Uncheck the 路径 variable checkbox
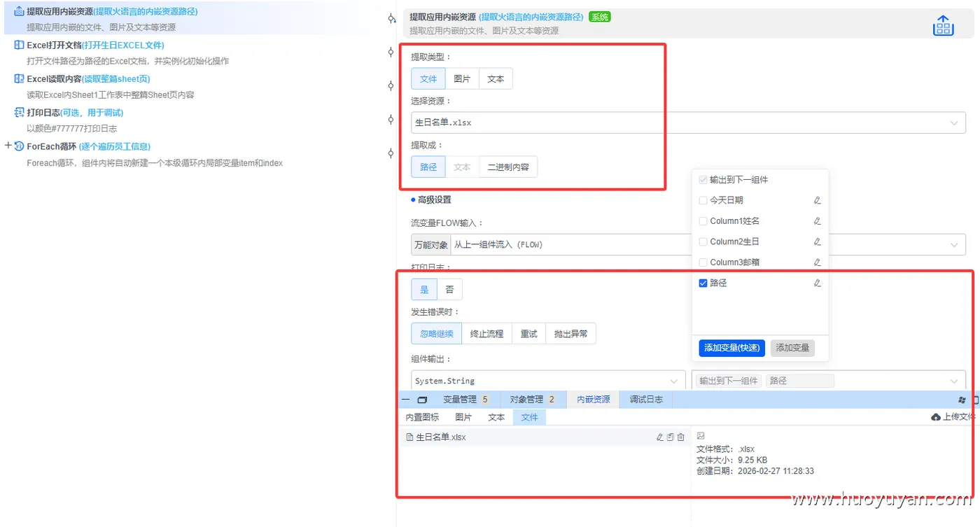Screen dimensions: 980x527 703,283
